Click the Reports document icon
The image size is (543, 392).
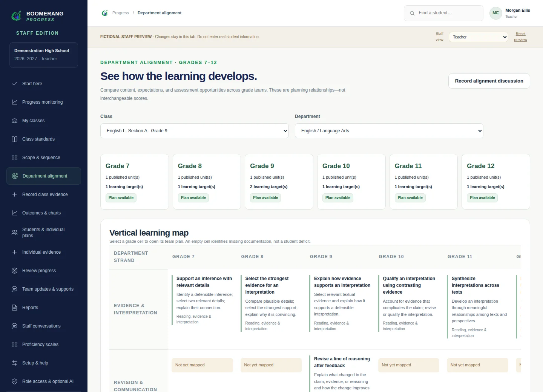14,308
